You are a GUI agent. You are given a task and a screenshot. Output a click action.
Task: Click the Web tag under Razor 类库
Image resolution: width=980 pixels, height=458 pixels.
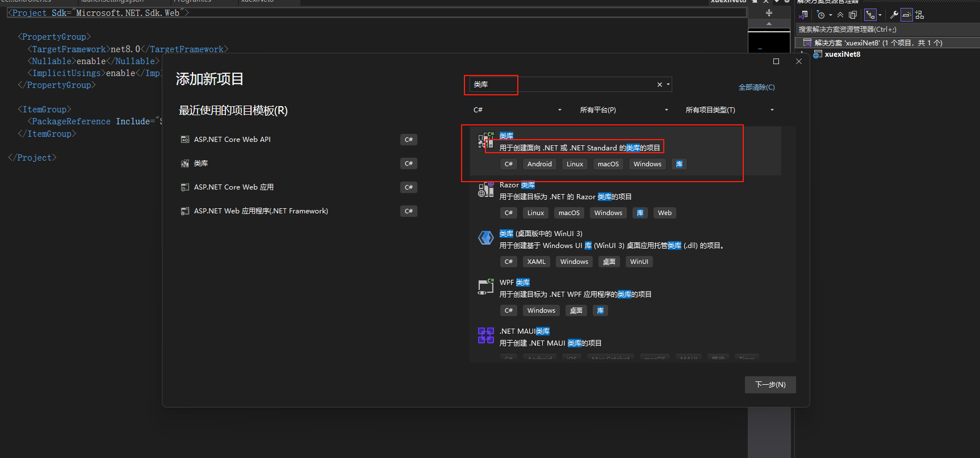click(664, 213)
